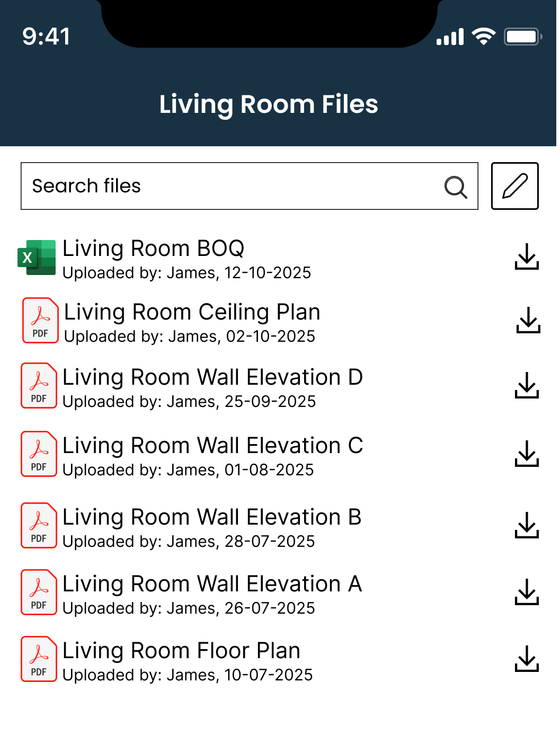Image resolution: width=560 pixels, height=744 pixels.
Task: Click the PDF icon for Ceiling Plan
Action: pos(40,321)
